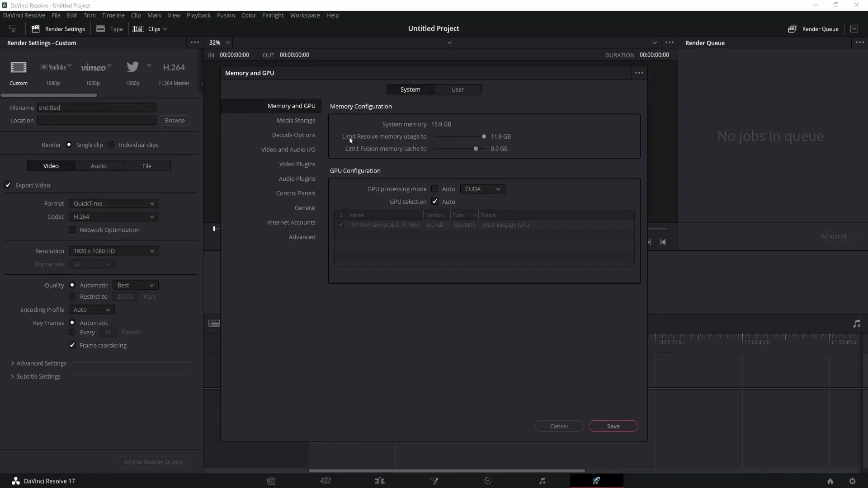Click the Cut page icon in toolbar

tap(325, 481)
